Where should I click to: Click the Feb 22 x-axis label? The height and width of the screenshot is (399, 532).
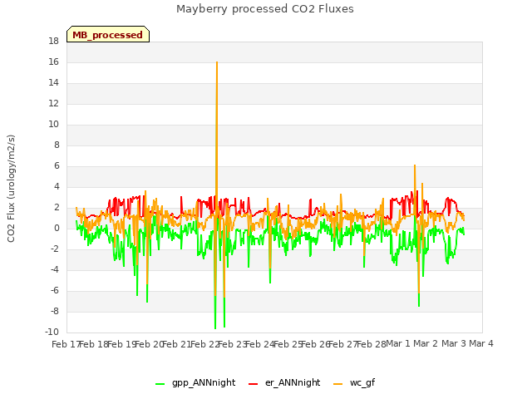pyautogui.click(x=204, y=344)
